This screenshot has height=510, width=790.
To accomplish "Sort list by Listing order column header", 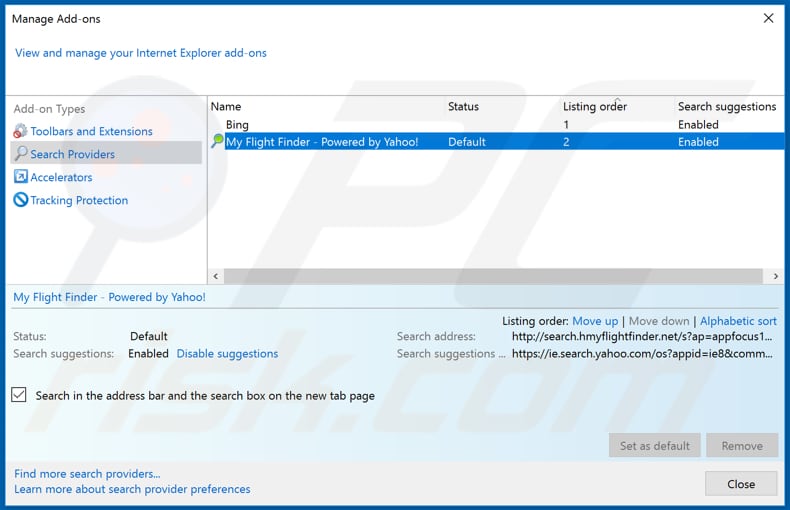I will (x=595, y=106).
